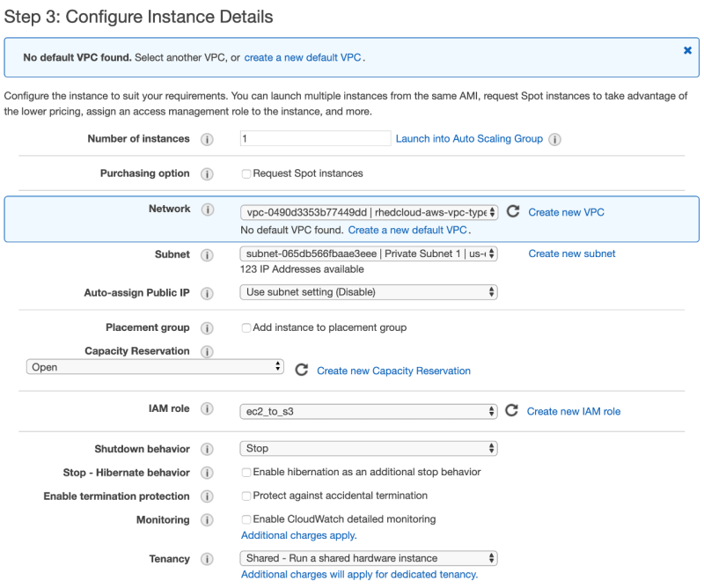Click info icon next to Shutdown behavior

[x=207, y=450]
